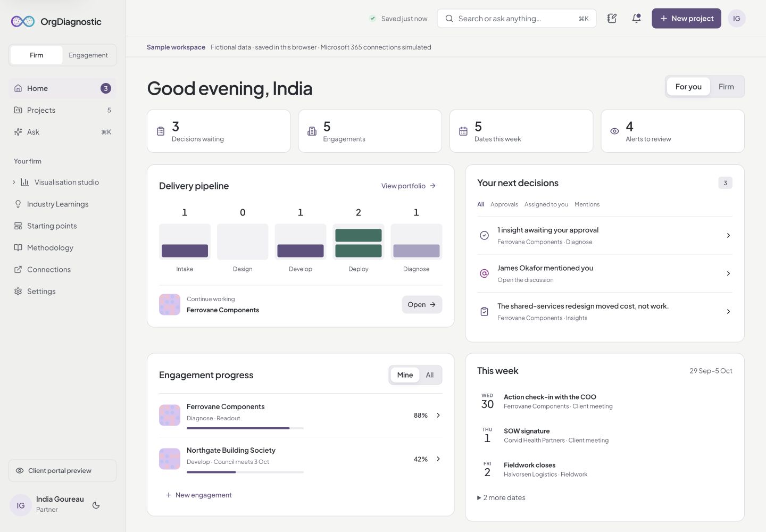
Task: Click the Ferrovane Components thumbnail in Engagement progress
Action: pyautogui.click(x=170, y=415)
